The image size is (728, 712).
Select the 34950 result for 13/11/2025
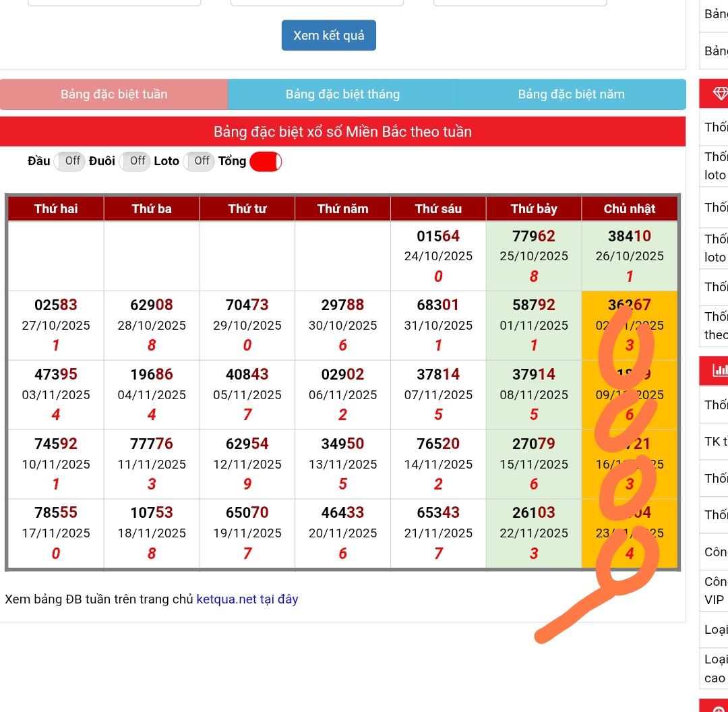(x=342, y=444)
